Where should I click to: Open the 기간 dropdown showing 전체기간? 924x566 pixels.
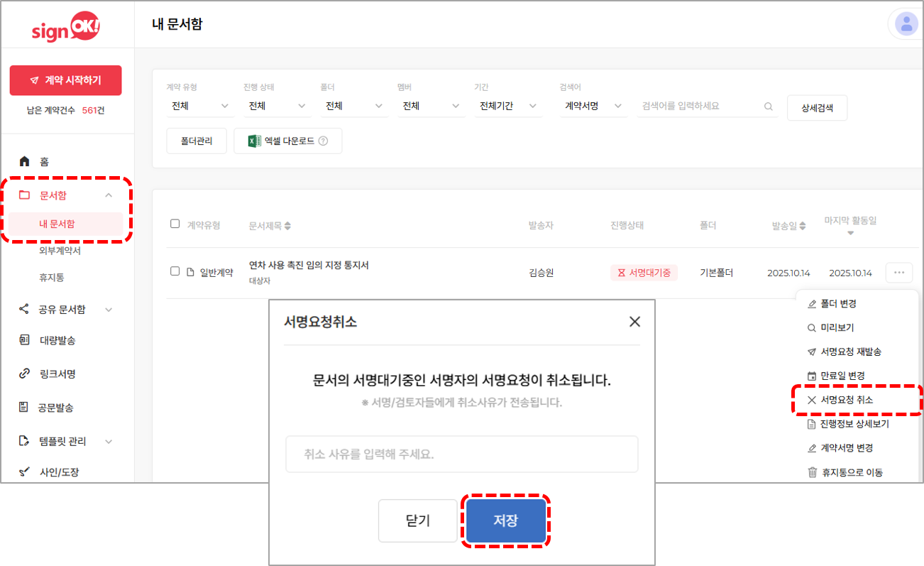click(508, 106)
